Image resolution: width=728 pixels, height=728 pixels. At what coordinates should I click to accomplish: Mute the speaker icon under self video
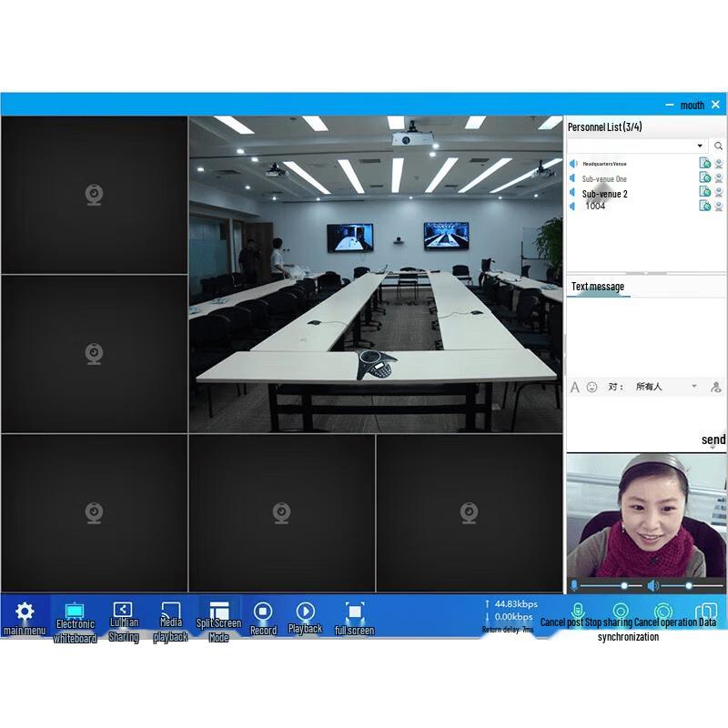click(x=652, y=586)
